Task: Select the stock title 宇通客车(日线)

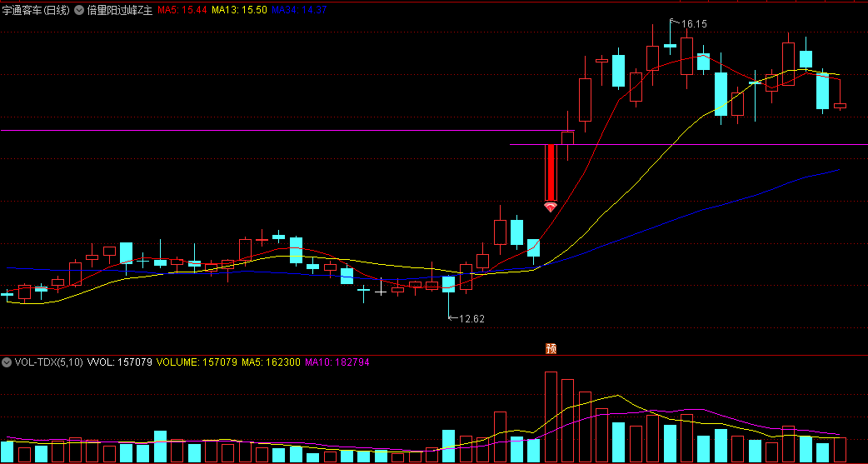Action: [36, 11]
